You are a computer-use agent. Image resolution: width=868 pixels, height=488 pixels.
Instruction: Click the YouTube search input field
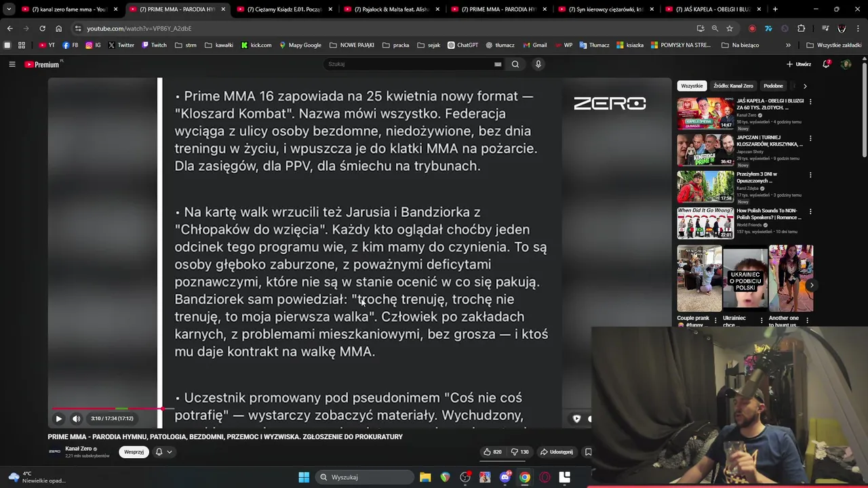pos(410,64)
